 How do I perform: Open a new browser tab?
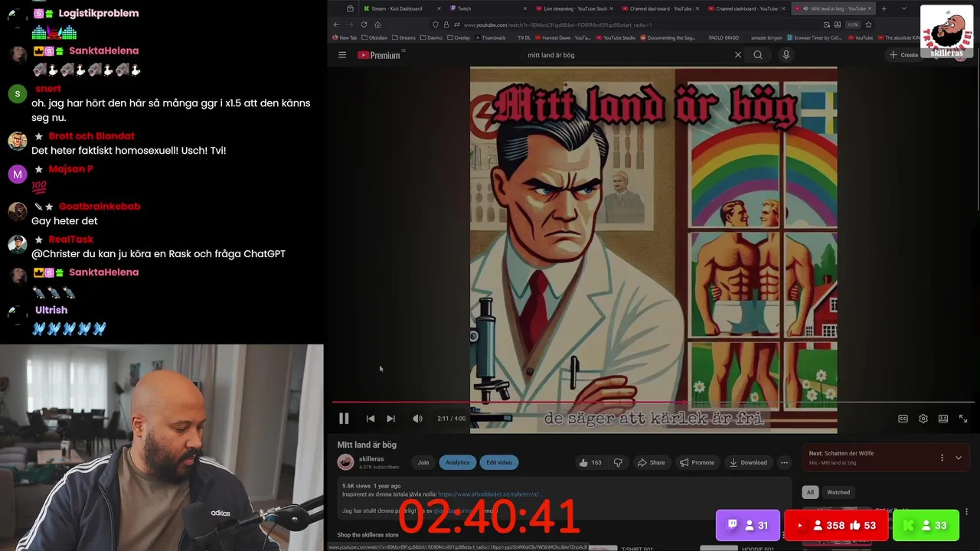[x=884, y=8]
